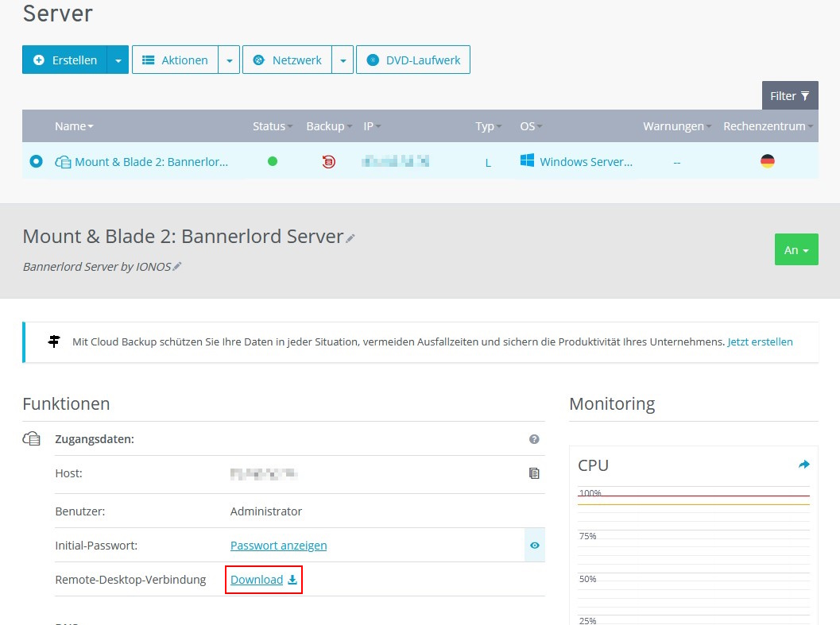840x625 pixels.
Task: Expand the Netzwerk dropdown arrow
Action: (x=343, y=60)
